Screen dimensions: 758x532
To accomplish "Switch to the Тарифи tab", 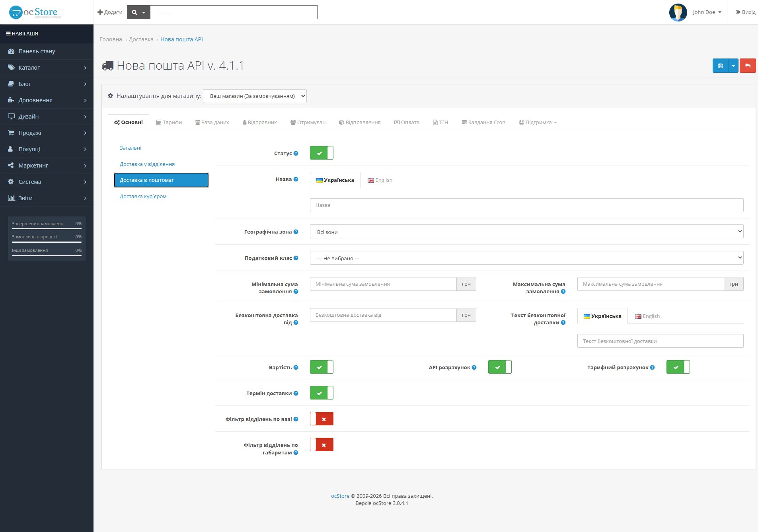I will (x=169, y=122).
